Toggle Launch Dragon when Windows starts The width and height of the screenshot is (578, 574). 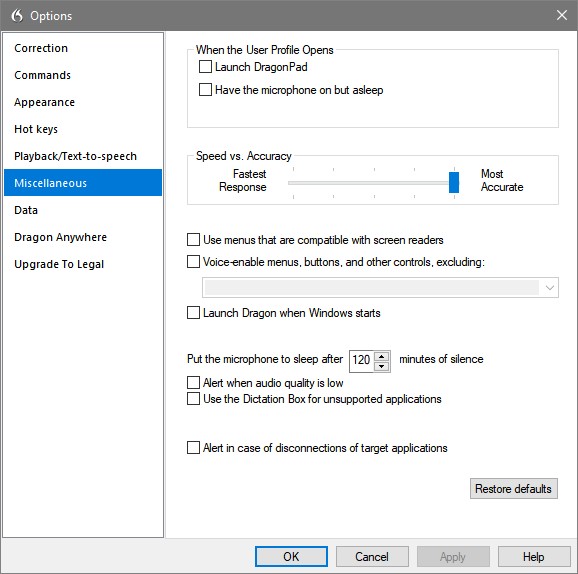tap(193, 313)
